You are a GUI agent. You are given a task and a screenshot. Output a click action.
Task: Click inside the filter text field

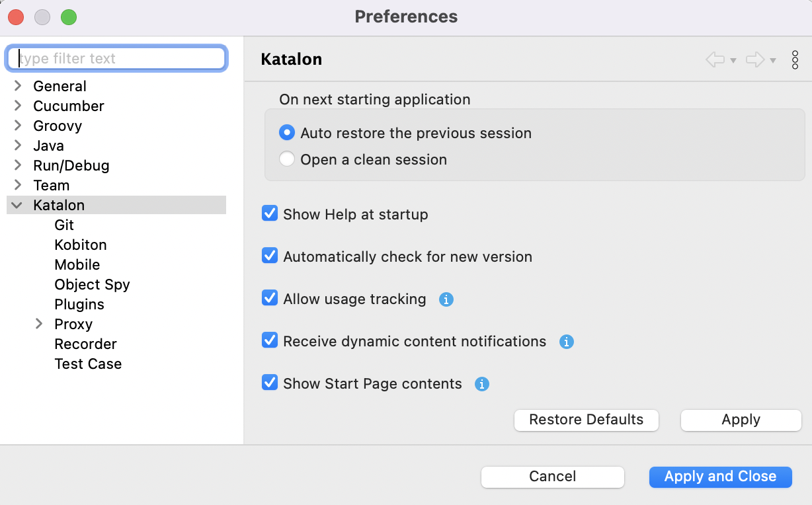[x=116, y=58]
